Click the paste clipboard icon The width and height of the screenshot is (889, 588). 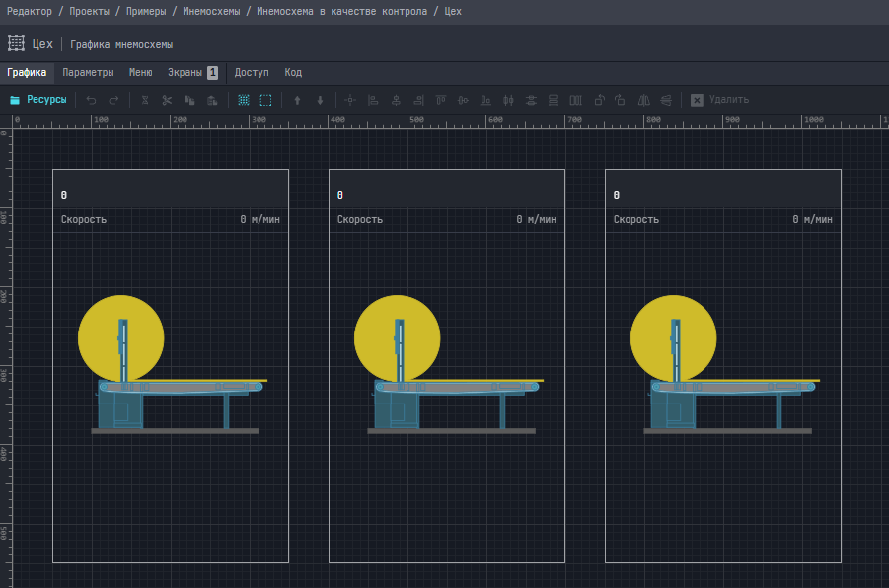[x=212, y=100]
